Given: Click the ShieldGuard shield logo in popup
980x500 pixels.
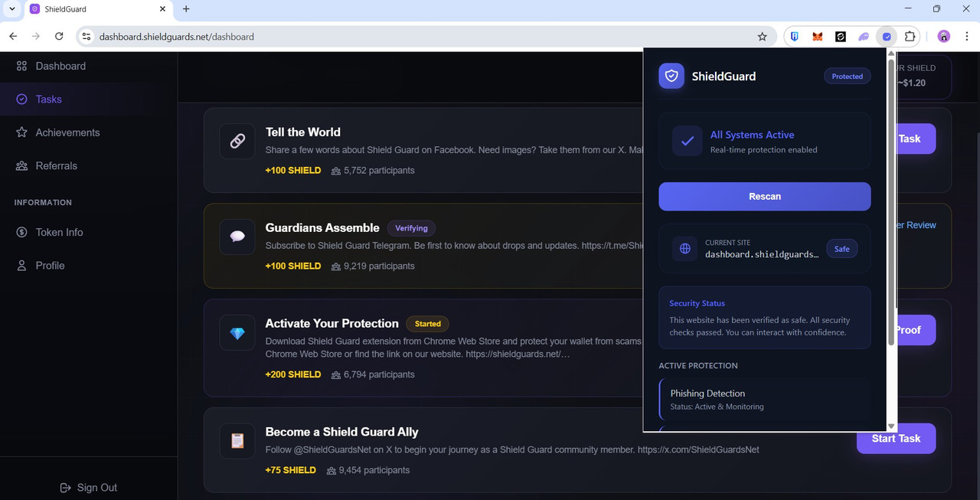Looking at the screenshot, I should [x=671, y=76].
